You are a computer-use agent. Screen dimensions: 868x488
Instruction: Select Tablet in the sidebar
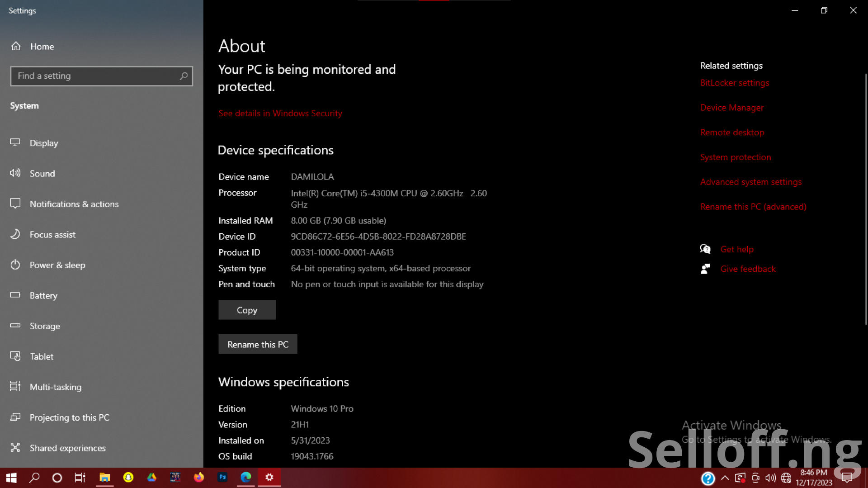42,356
